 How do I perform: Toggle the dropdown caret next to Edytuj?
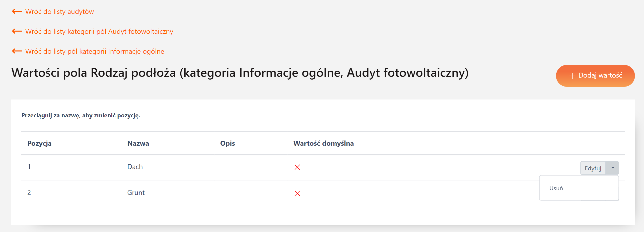[613, 168]
